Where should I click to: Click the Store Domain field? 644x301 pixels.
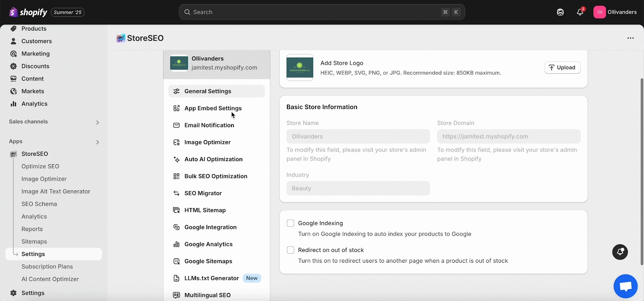tap(509, 136)
